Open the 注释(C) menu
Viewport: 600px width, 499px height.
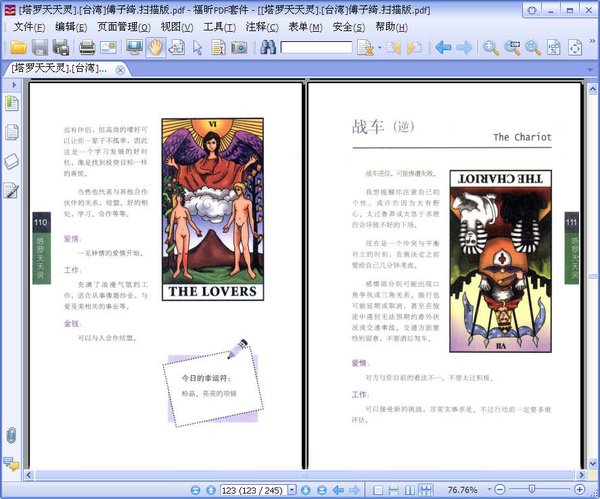262,27
